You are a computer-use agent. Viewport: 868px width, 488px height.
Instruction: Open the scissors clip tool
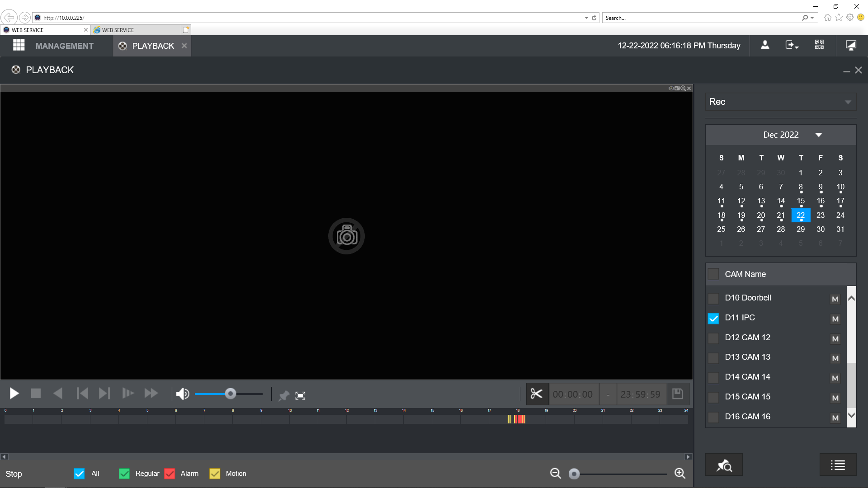tap(537, 394)
